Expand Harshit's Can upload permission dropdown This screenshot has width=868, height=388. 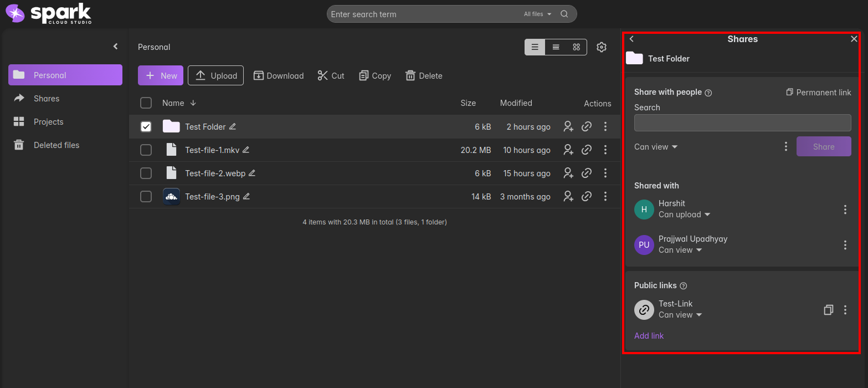684,215
